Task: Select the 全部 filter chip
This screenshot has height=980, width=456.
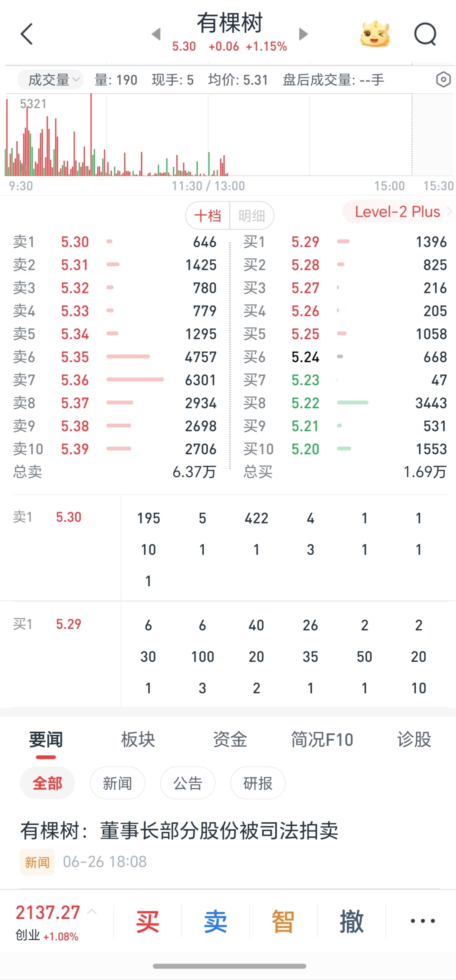Action: point(47,783)
